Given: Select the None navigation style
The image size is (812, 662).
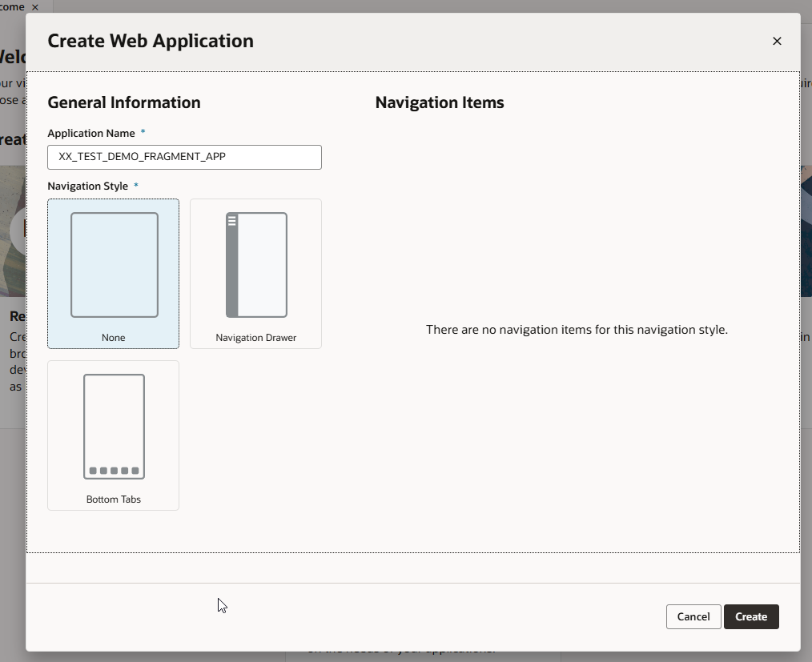Looking at the screenshot, I should pos(113,274).
